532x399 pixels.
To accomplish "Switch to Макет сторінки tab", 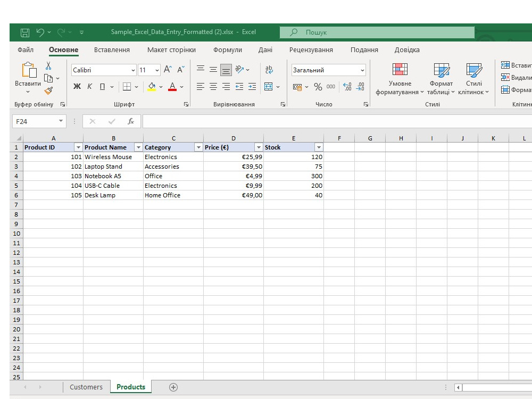I will tap(171, 50).
